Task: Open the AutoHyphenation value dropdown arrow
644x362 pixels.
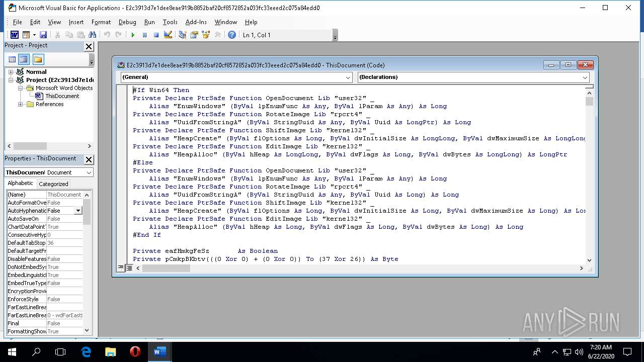Action: 78,211
